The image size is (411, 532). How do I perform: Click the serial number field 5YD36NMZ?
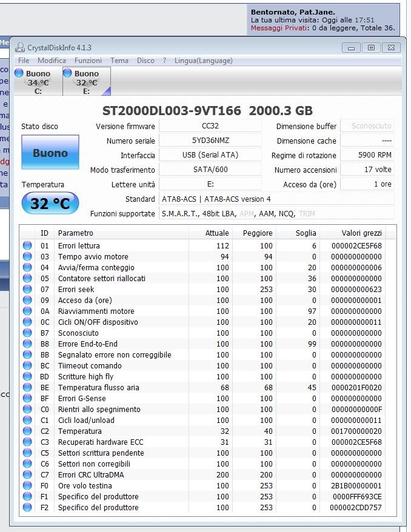pos(210,141)
